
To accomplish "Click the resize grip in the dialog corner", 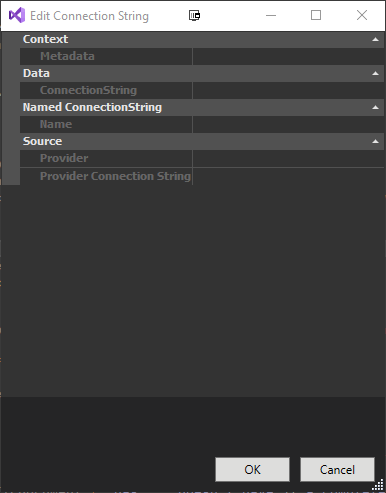I will [378, 485].
